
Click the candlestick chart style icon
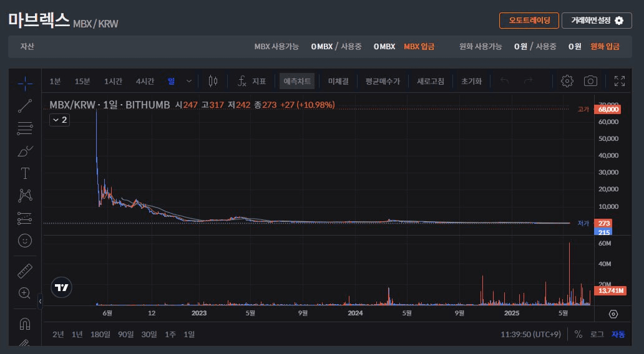coord(213,81)
